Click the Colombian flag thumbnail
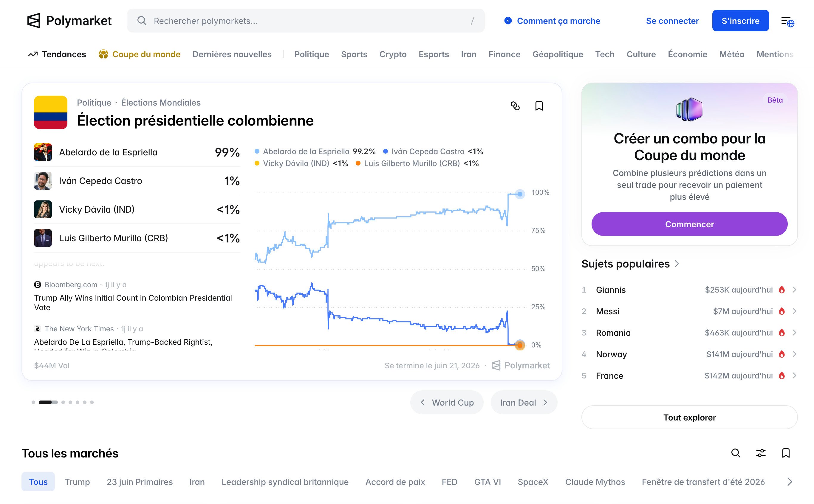814x504 pixels. (51, 112)
